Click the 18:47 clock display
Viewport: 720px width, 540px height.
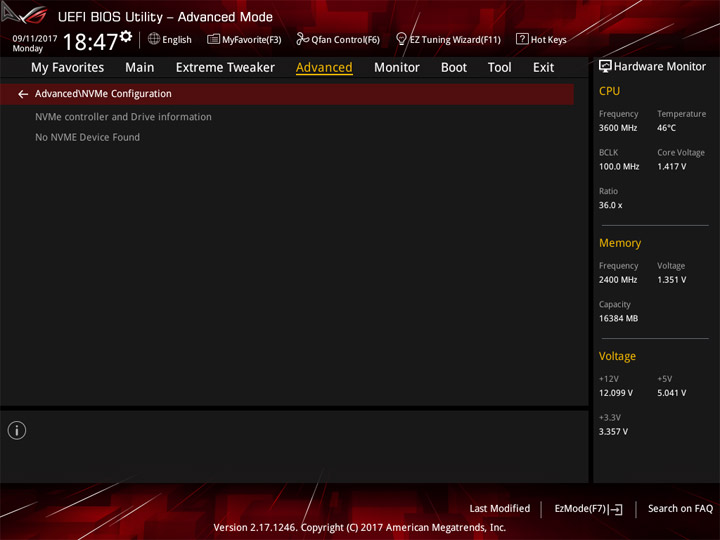pyautogui.click(x=90, y=42)
